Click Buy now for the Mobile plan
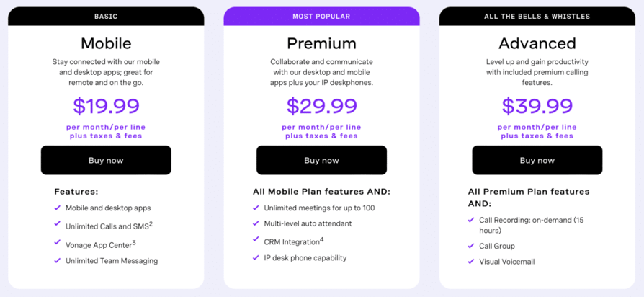The width and height of the screenshot is (644, 297). pos(106,160)
